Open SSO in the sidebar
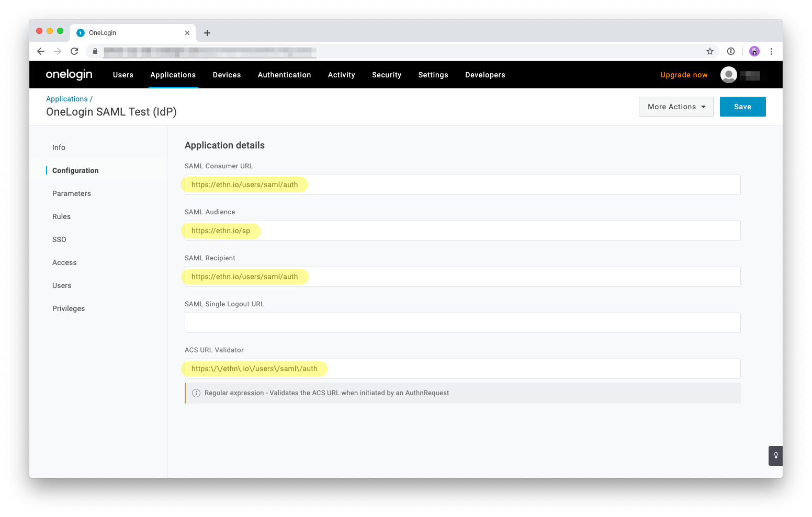The height and width of the screenshot is (517, 812). [59, 239]
